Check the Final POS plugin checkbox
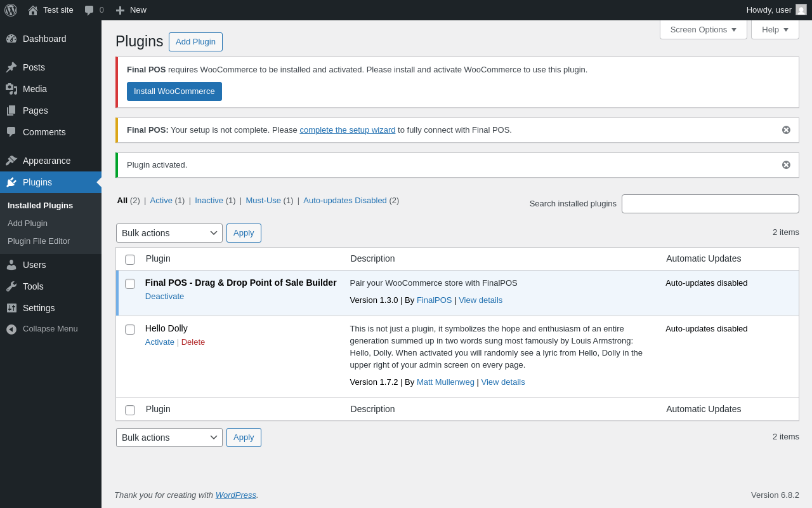Viewport: 812px width, 508px height. (x=130, y=284)
